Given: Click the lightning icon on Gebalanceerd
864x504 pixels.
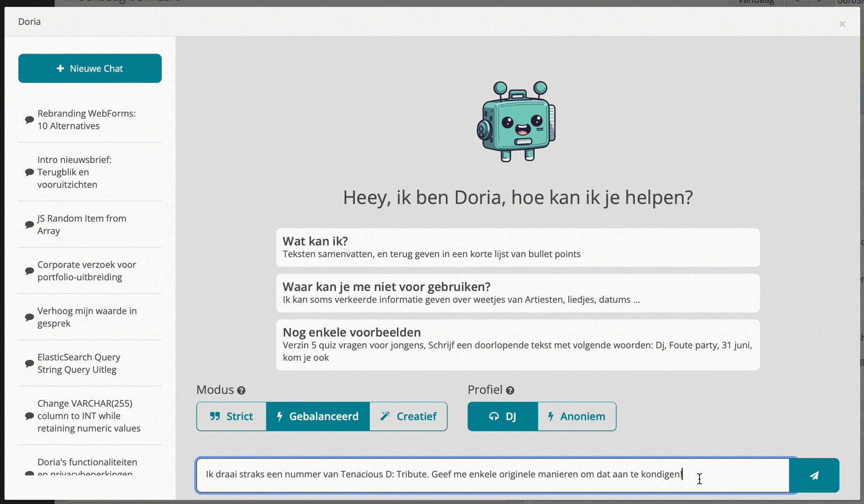Looking at the screenshot, I should click(280, 416).
